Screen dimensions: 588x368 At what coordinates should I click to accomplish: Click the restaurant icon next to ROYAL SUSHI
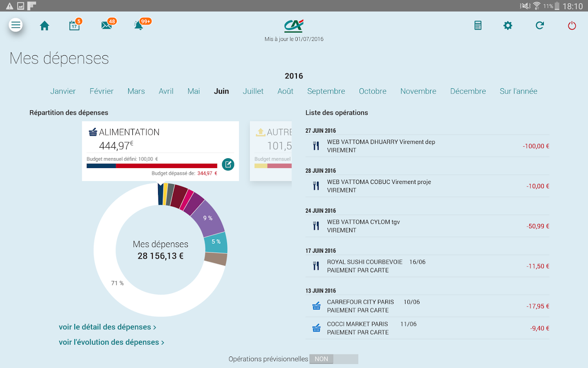pos(316,265)
